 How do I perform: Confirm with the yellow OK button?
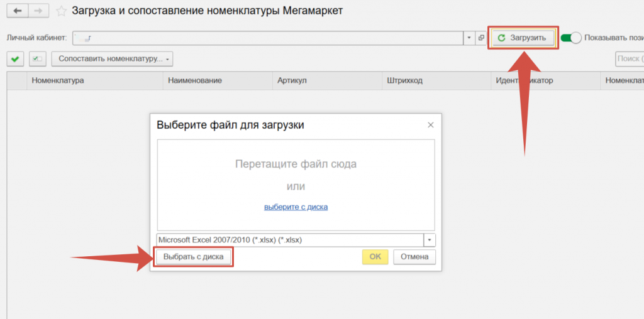(x=375, y=257)
